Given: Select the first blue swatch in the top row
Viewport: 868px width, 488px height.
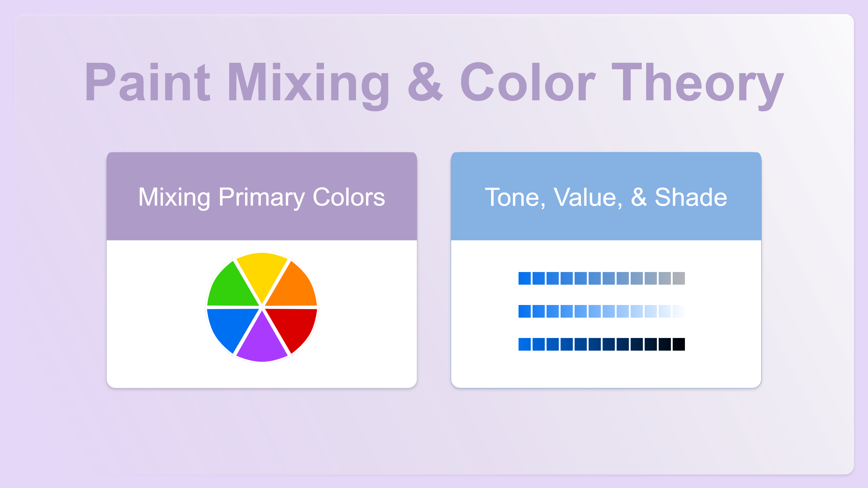Looking at the screenshot, I should click(x=525, y=278).
